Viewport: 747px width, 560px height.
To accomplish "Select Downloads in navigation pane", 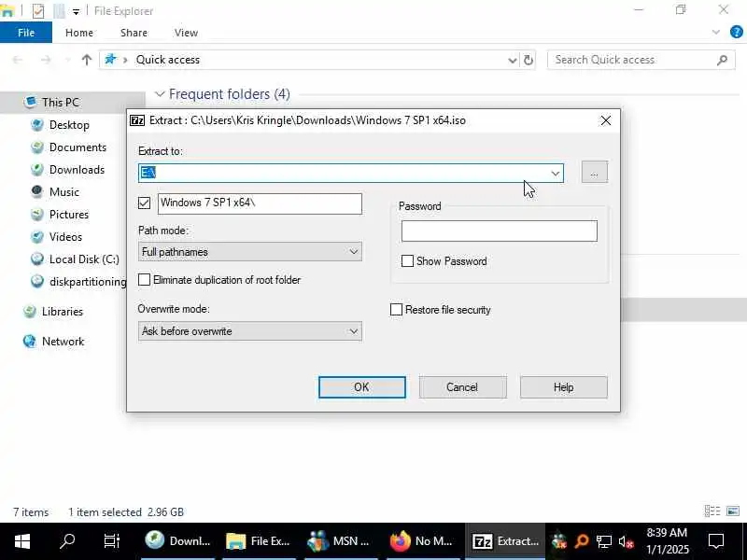I will (77, 170).
